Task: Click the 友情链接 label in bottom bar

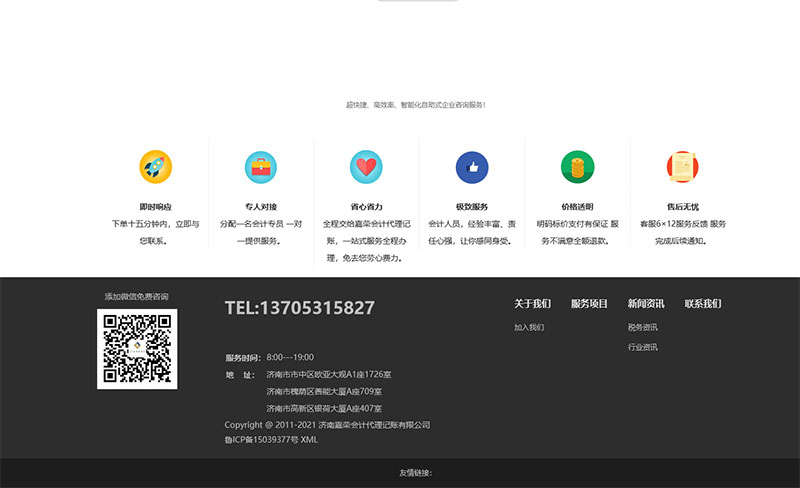Action: (415, 473)
